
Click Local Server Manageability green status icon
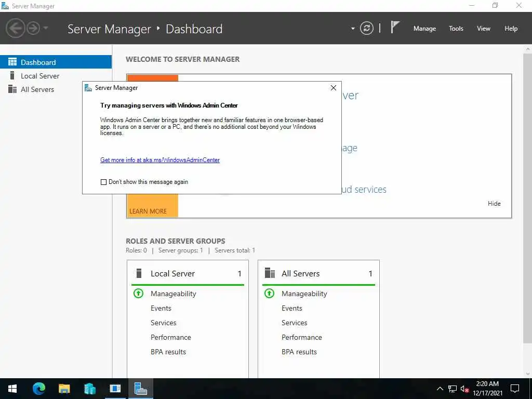click(138, 293)
